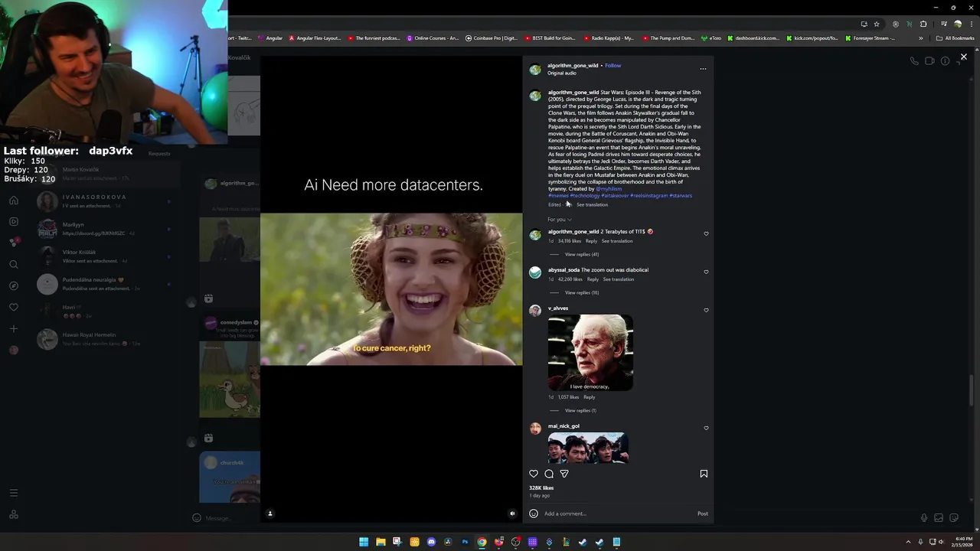980x551 pixels.
Task: Open the comment bubble icon under post
Action: pos(549,474)
